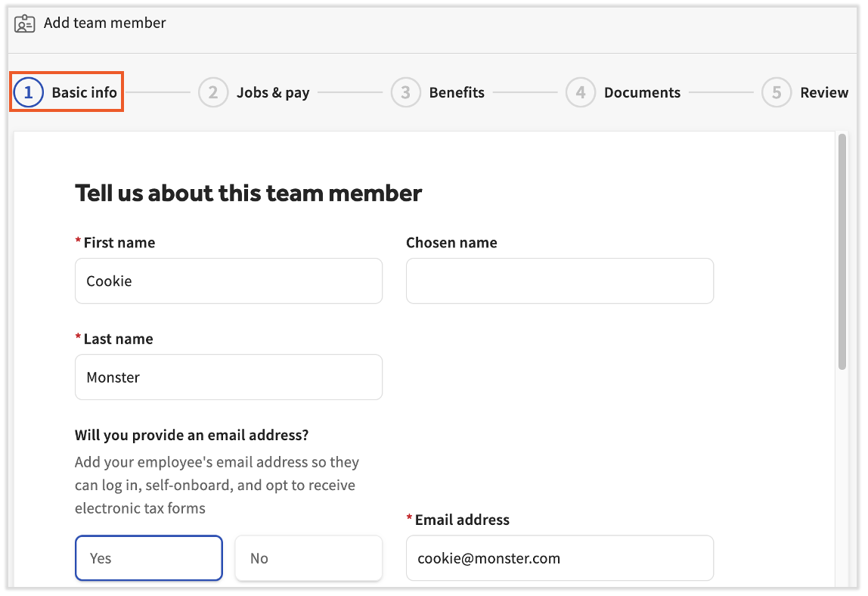Jump to the Review step label
The width and height of the screenshot is (868, 596).
coord(824,93)
